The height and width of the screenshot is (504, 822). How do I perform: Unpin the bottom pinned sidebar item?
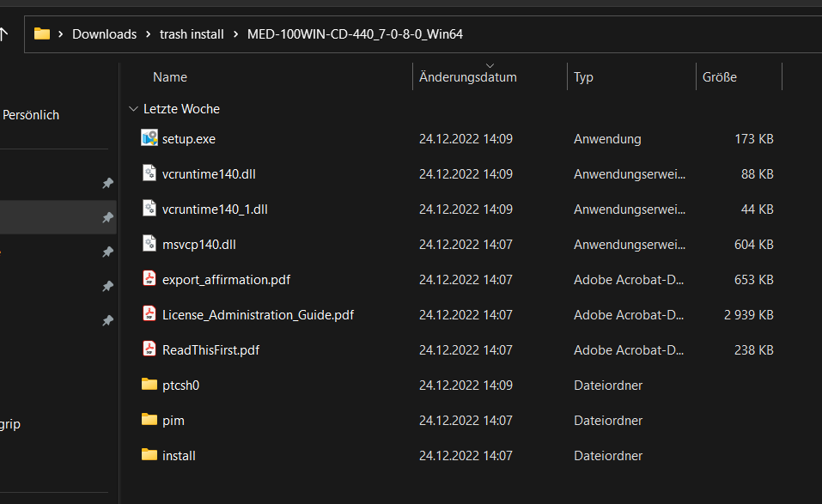click(x=107, y=320)
